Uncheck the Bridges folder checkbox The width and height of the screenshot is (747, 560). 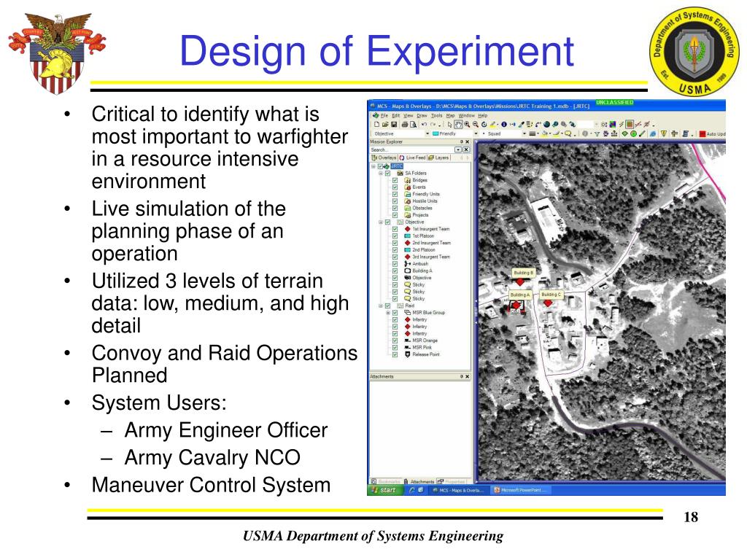(x=395, y=181)
